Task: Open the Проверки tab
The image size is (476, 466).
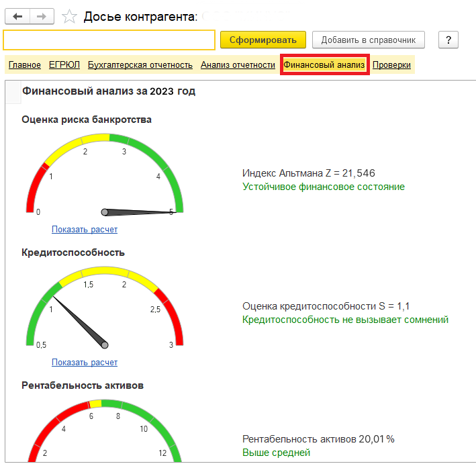Action: pyautogui.click(x=391, y=64)
